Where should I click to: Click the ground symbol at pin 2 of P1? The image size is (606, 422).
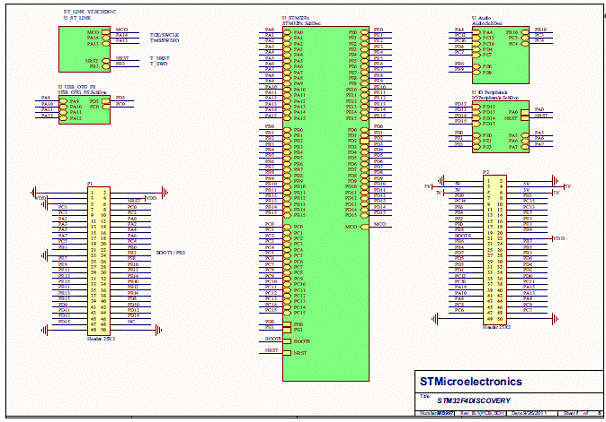[165, 192]
